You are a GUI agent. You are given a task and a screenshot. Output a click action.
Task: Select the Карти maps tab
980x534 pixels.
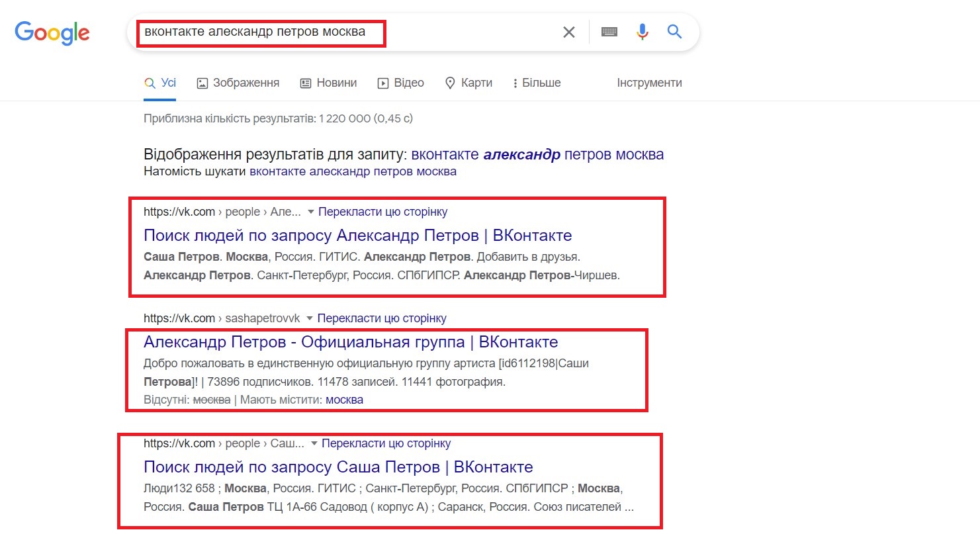[468, 83]
